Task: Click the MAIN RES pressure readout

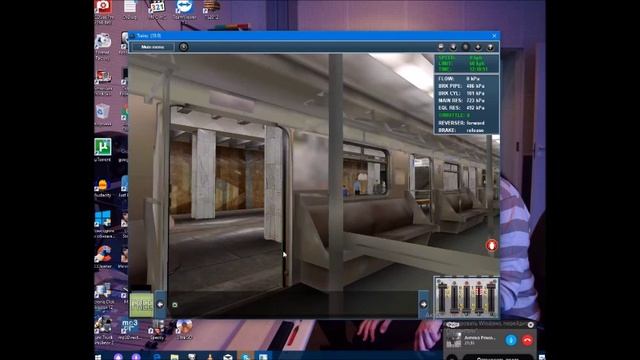Action: (461, 100)
